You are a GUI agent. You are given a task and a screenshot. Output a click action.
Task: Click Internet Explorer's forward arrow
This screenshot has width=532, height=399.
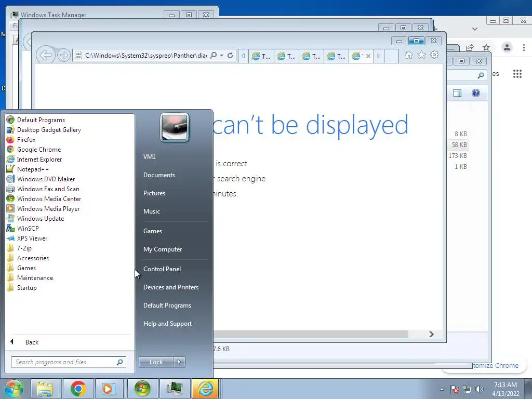coord(63,55)
